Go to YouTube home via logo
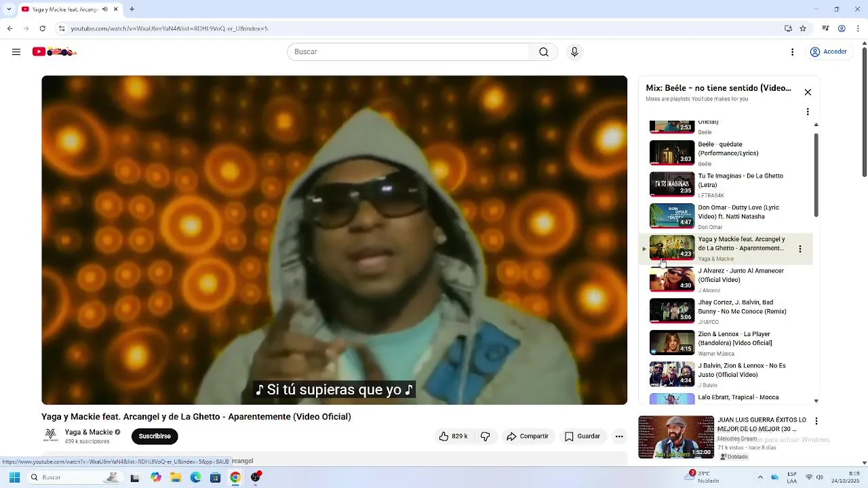868x488 pixels. tap(54, 52)
